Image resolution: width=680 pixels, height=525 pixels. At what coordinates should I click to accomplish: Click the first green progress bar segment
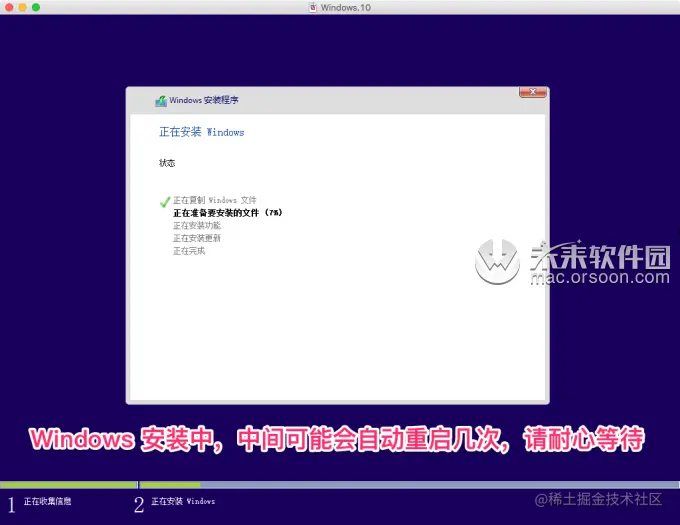pos(69,485)
